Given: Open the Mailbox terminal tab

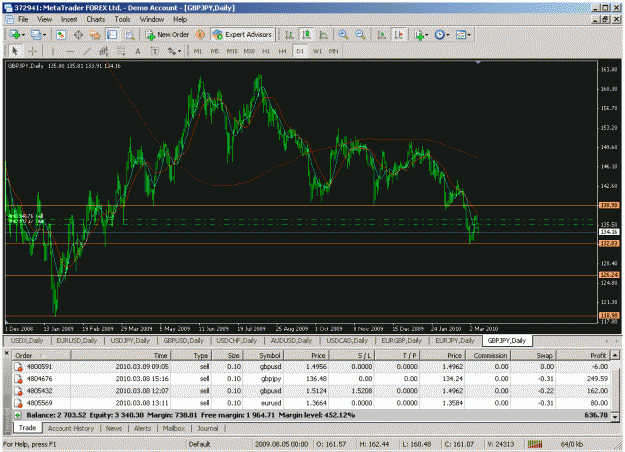Looking at the screenshot, I should coord(174,428).
